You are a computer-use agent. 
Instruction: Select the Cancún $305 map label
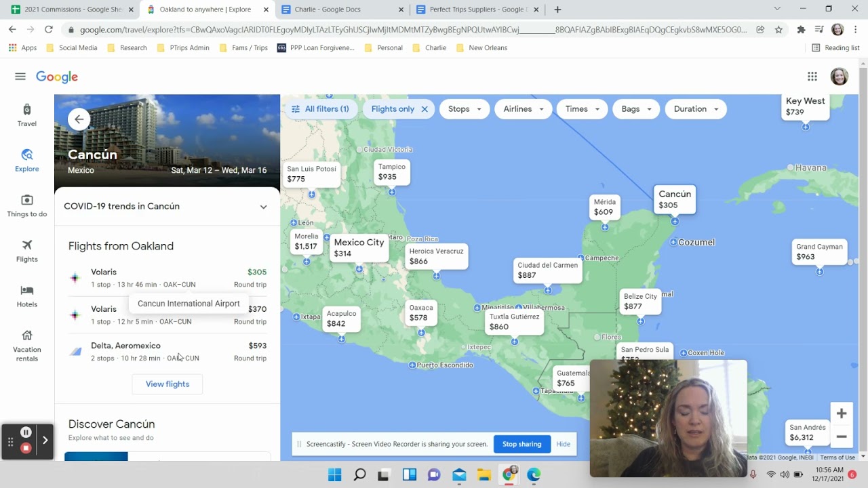pos(675,199)
